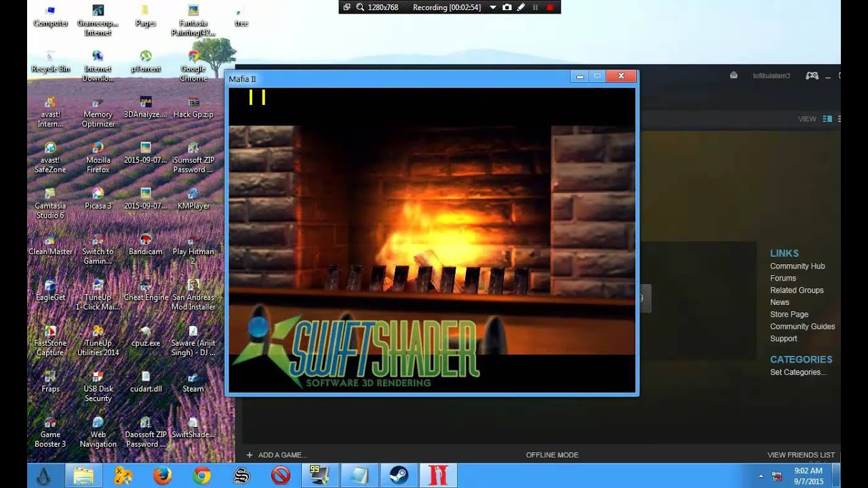Image resolution: width=868 pixels, height=488 pixels.
Task: Open the News link in Steam
Action: [780, 302]
